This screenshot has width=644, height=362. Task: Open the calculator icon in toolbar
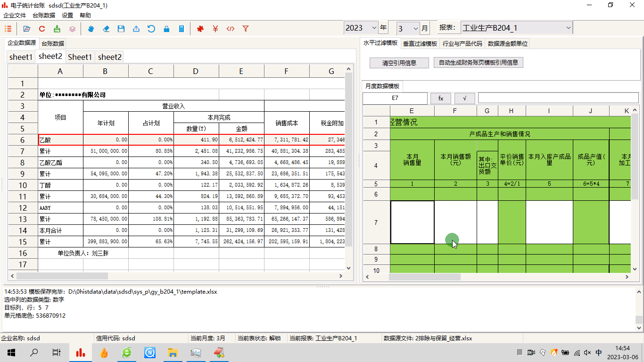[182, 29]
